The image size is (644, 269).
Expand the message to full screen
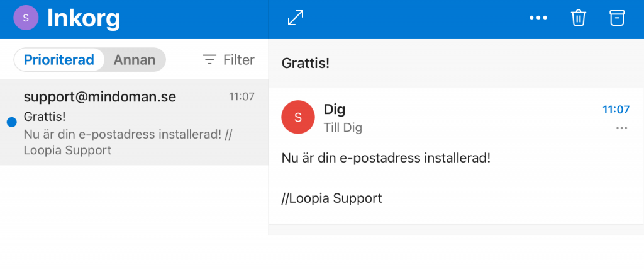point(296,18)
